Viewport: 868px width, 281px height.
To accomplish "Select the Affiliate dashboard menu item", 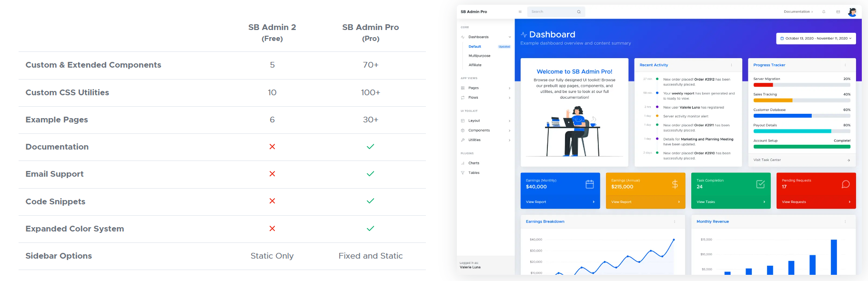I will (475, 65).
